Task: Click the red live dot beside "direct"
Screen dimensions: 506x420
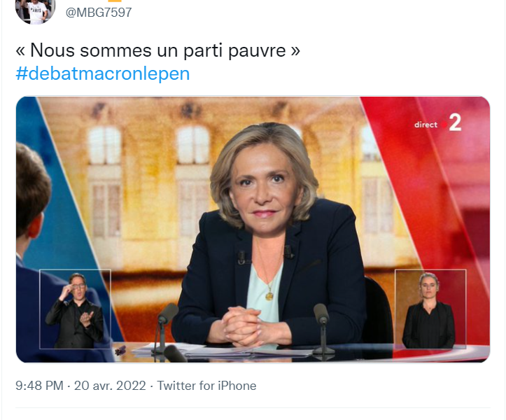Action: [444, 125]
